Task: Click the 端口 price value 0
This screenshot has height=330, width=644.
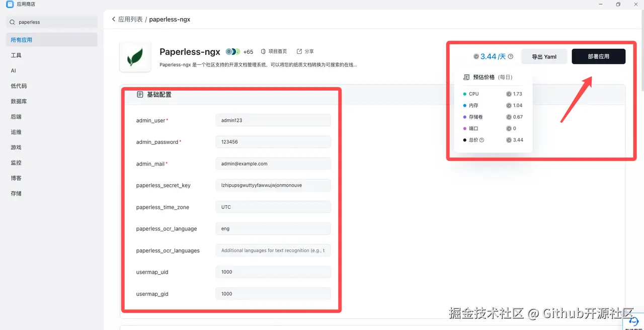Action: [514, 128]
